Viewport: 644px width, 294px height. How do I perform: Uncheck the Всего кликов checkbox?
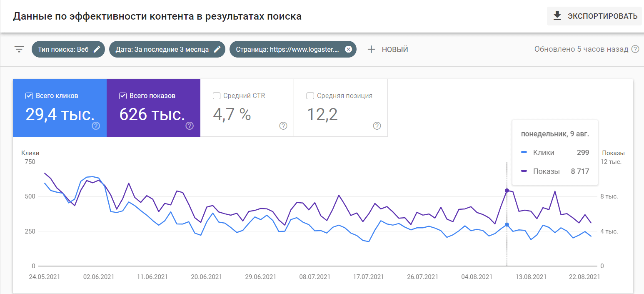click(29, 96)
